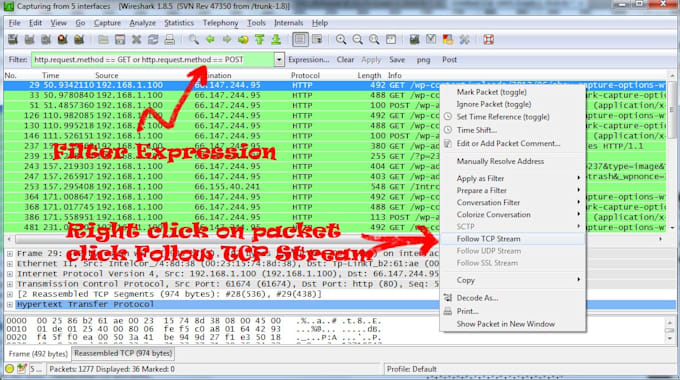Switch to Reassembled TCP (974 bytes) tab
The width and height of the screenshot is (680, 380).
point(123,354)
